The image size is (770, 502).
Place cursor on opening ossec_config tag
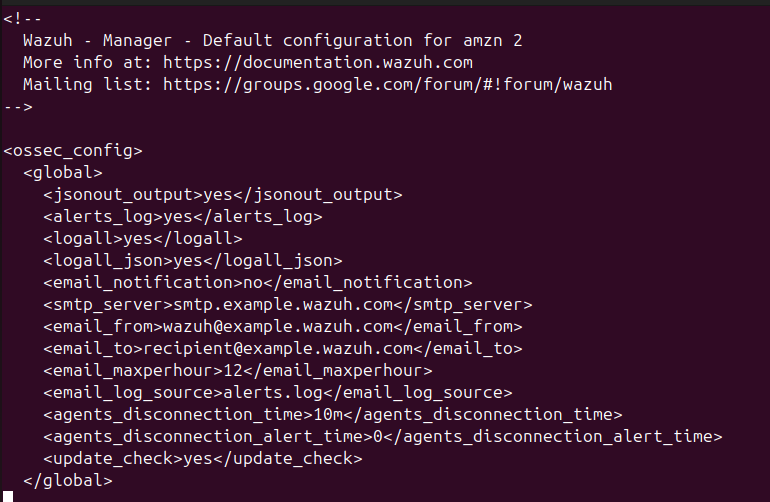[72, 151]
